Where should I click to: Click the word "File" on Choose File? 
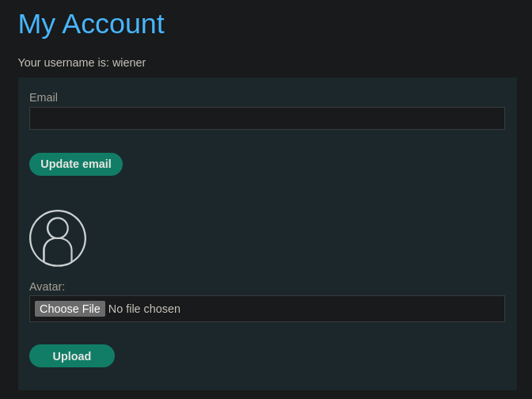coord(91,309)
